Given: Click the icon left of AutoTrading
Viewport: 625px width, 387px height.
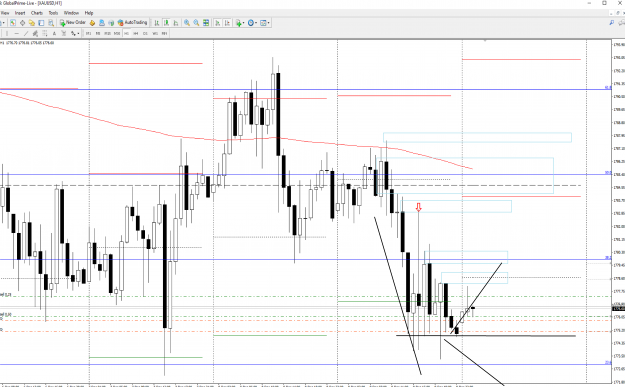Looking at the screenshot, I should coord(111,23).
